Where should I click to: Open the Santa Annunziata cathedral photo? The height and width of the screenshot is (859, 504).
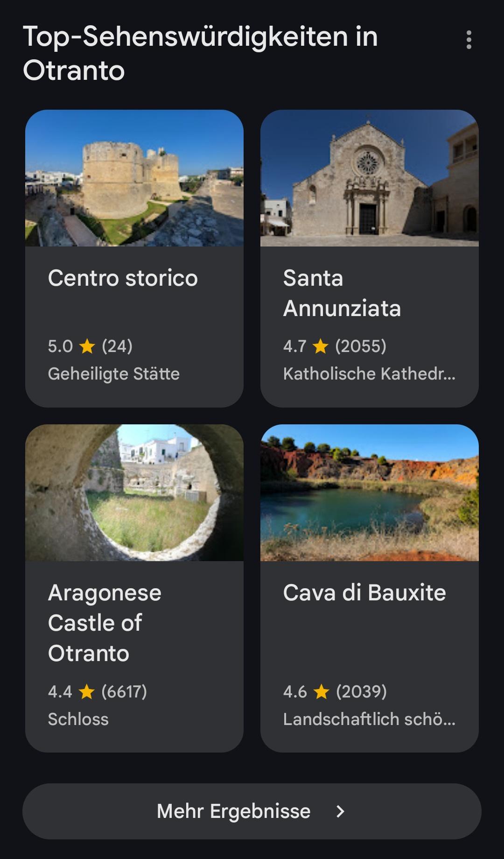pyautogui.click(x=369, y=178)
